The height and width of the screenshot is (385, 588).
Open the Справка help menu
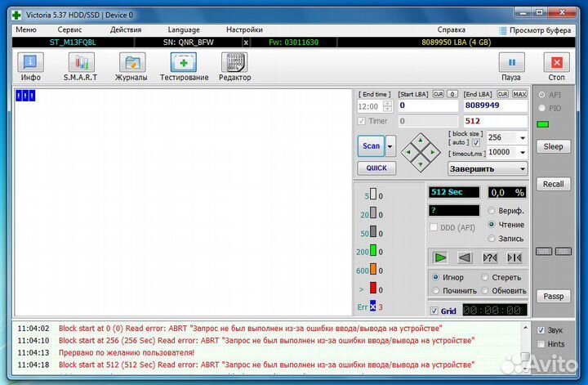coord(451,29)
